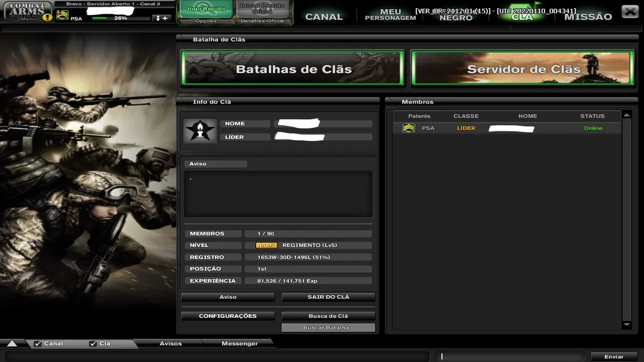The height and width of the screenshot is (362, 644).
Task: Switch to the Avisos chat tab
Action: (x=170, y=343)
